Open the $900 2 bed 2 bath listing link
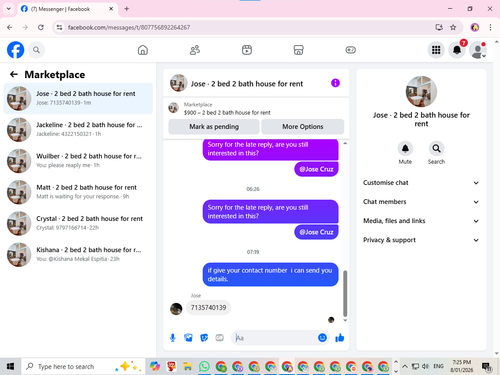The image size is (500, 375). tap(227, 113)
